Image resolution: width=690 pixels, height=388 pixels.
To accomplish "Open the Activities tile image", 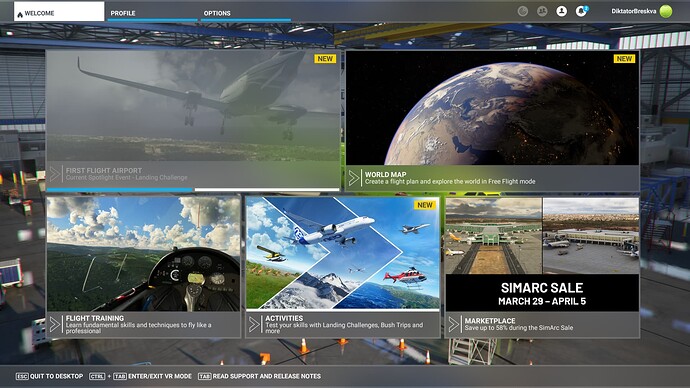I will tap(342, 253).
